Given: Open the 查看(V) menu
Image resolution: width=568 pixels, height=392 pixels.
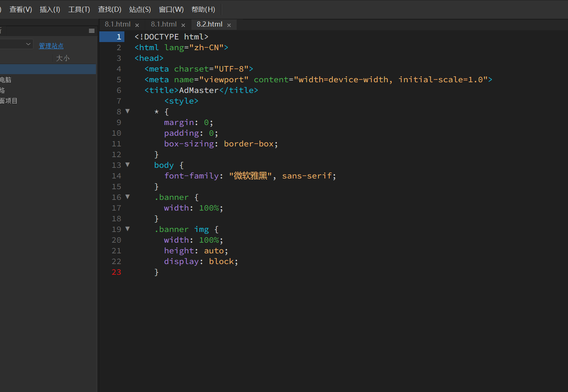Looking at the screenshot, I should (x=21, y=9).
